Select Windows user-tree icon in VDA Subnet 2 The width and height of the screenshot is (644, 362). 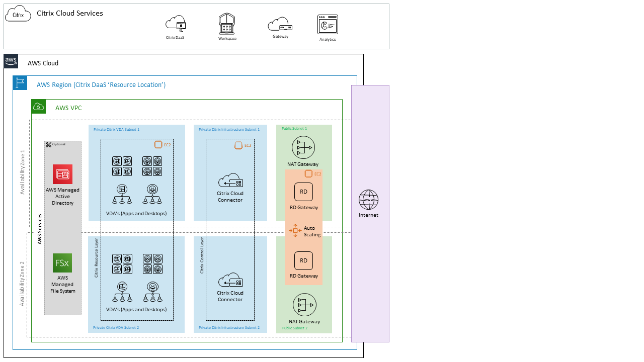(121, 292)
